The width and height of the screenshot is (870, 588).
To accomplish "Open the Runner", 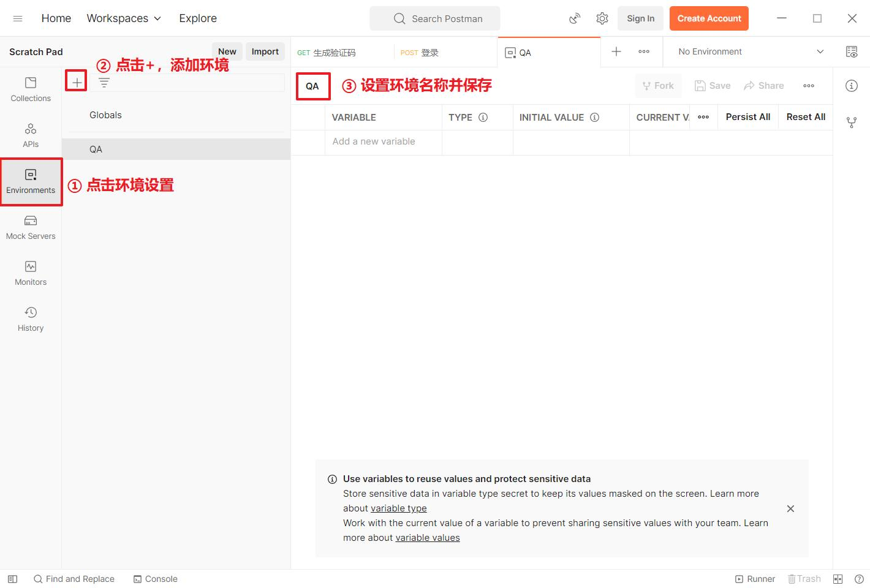I will (x=755, y=579).
